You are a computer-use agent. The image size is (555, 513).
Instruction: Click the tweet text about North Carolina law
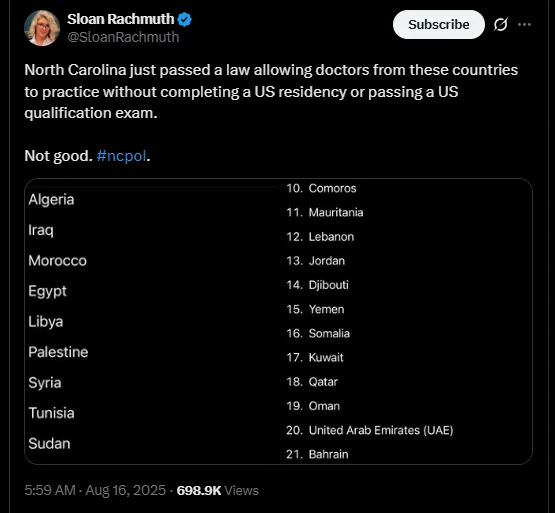[x=271, y=91]
